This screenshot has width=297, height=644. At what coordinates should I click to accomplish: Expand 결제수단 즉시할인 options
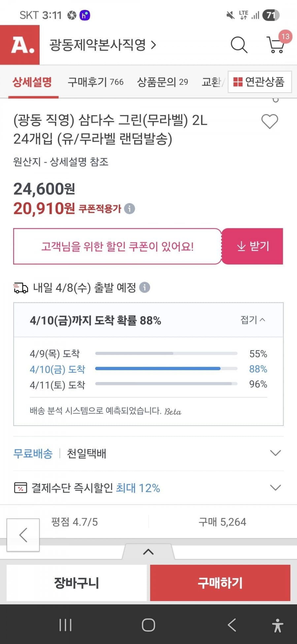275,487
